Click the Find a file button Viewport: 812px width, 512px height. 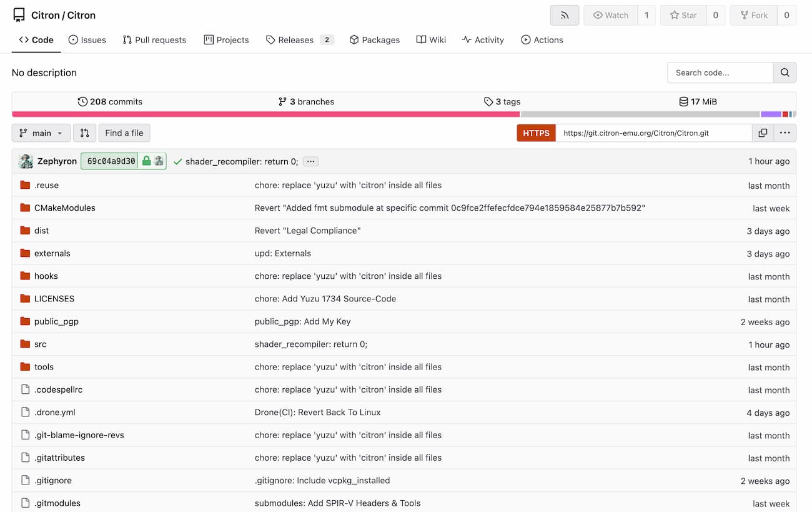click(124, 133)
